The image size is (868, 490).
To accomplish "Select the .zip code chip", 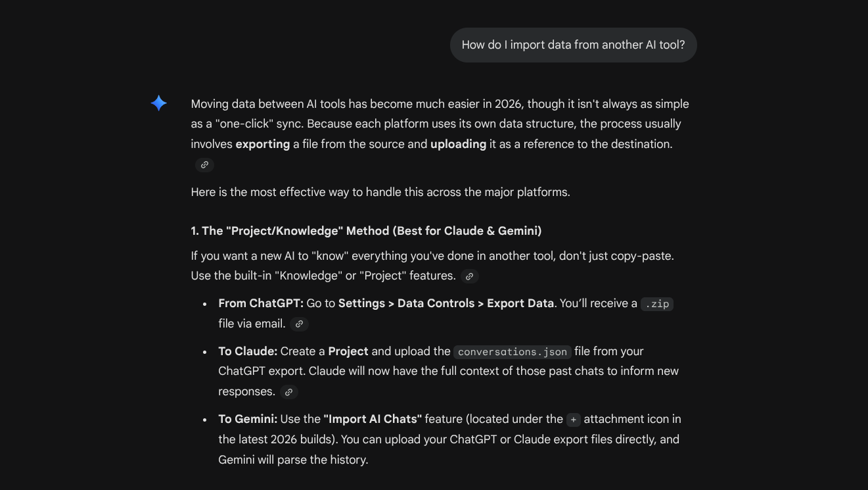I will [x=656, y=304].
